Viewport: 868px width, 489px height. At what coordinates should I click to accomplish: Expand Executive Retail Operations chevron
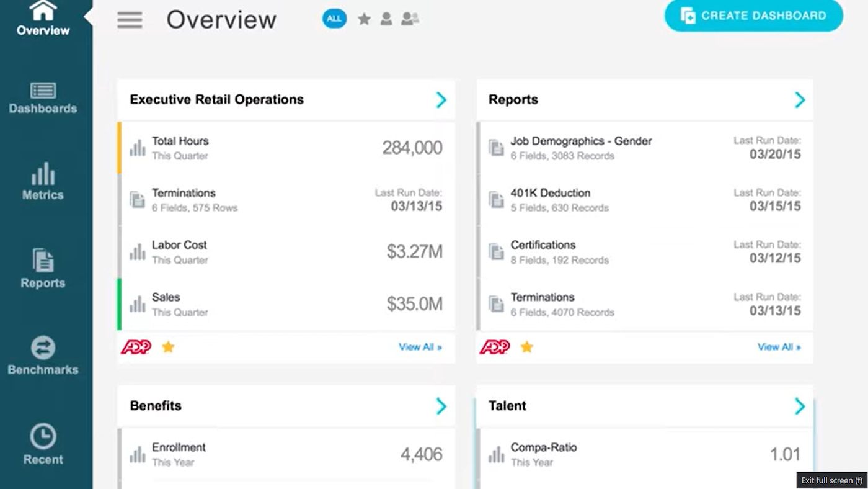(x=441, y=100)
